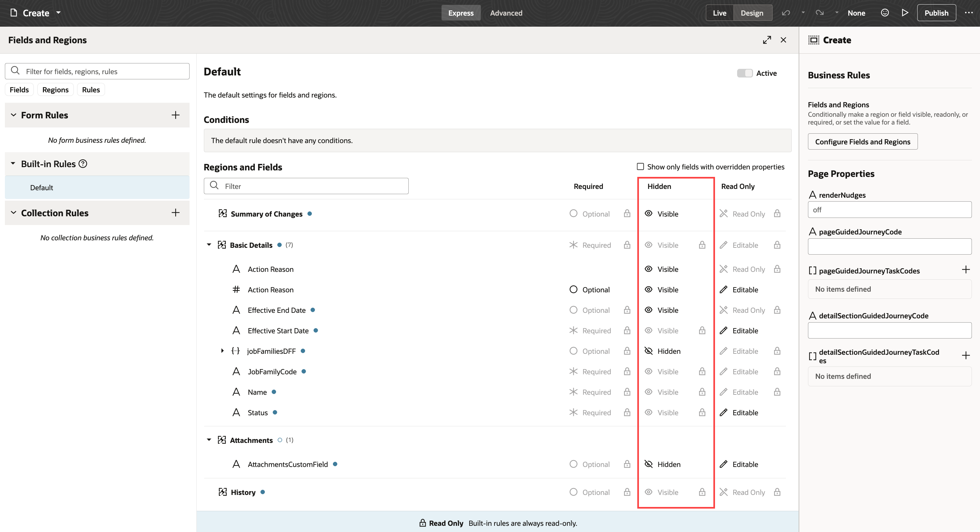
Task: Toggle visibility of text Action Reason field
Action: coord(649,269)
